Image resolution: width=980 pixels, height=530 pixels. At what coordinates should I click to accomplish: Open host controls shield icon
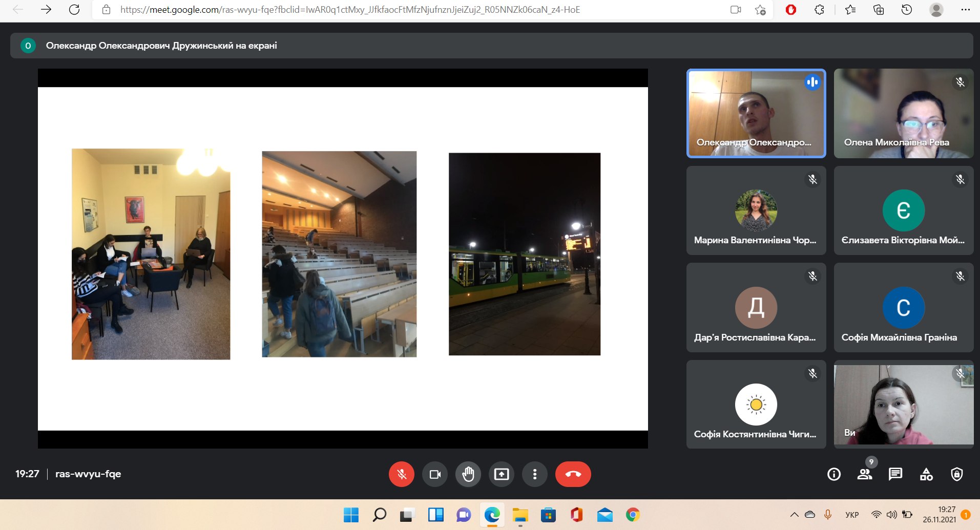(956, 474)
